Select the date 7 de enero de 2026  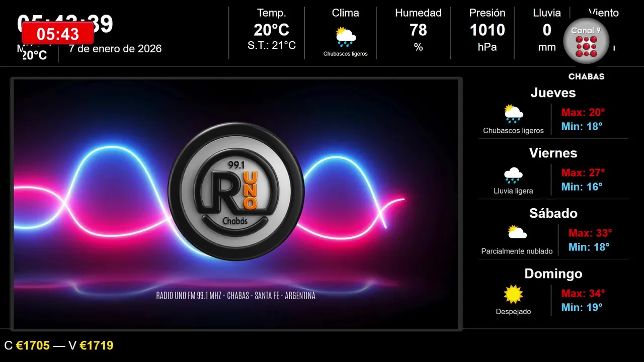click(115, 49)
